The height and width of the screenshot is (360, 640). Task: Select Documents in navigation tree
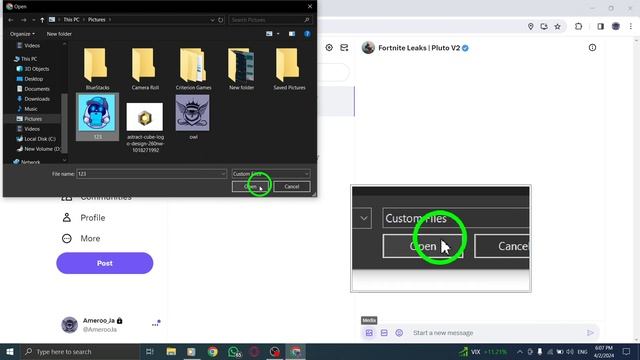33,89
